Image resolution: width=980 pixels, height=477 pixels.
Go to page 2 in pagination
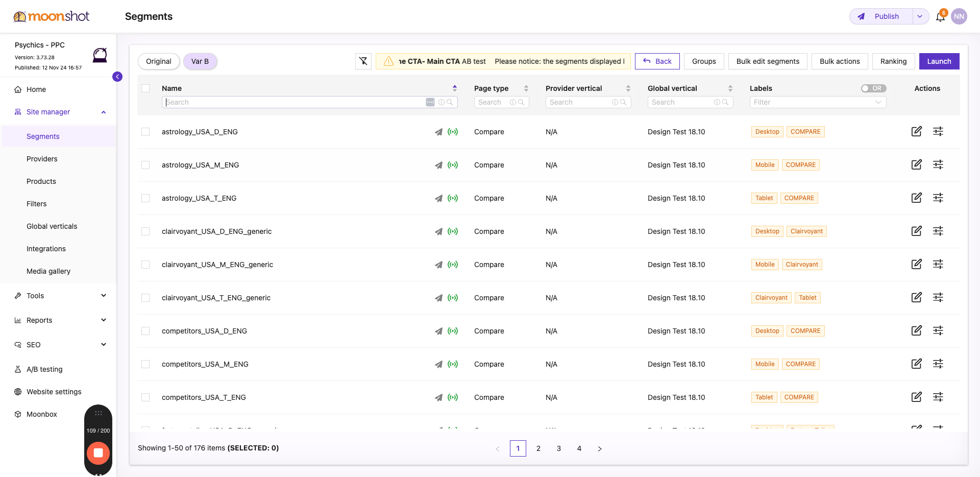[x=538, y=448]
